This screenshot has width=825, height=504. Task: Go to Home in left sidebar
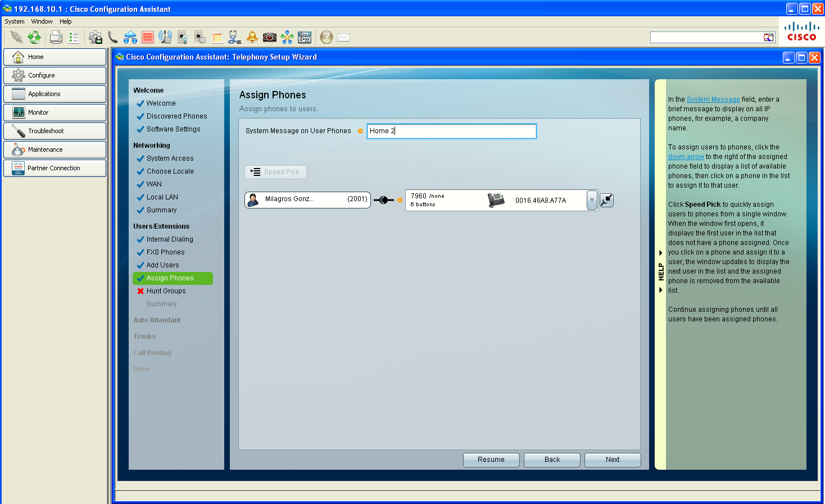tap(55, 57)
